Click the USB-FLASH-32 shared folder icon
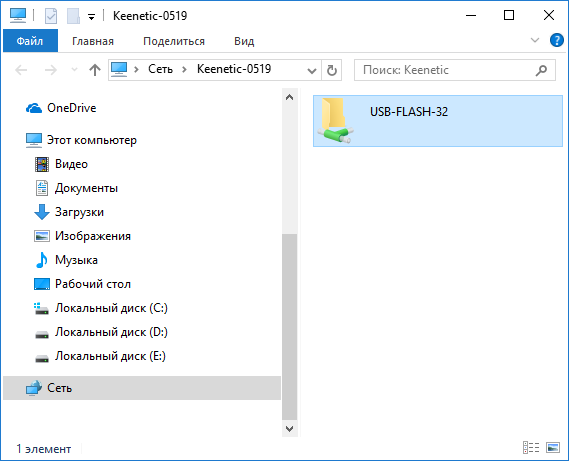 pyautogui.click(x=335, y=121)
